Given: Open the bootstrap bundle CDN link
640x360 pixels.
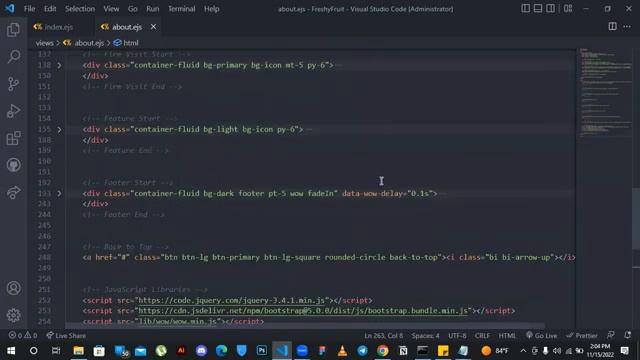Looking at the screenshot, I should 303,311.
